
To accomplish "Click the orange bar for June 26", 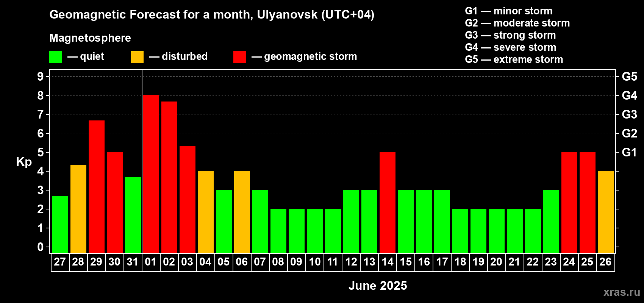I will [x=606, y=212].
